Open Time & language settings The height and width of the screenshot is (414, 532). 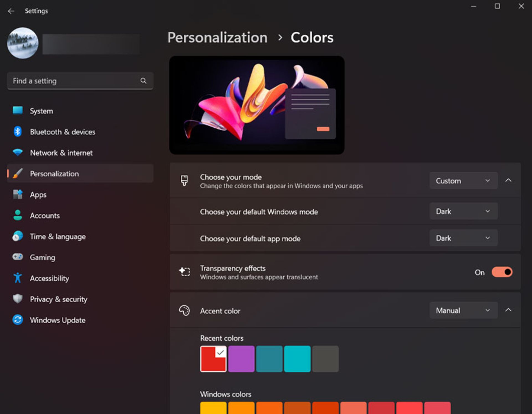pos(58,237)
